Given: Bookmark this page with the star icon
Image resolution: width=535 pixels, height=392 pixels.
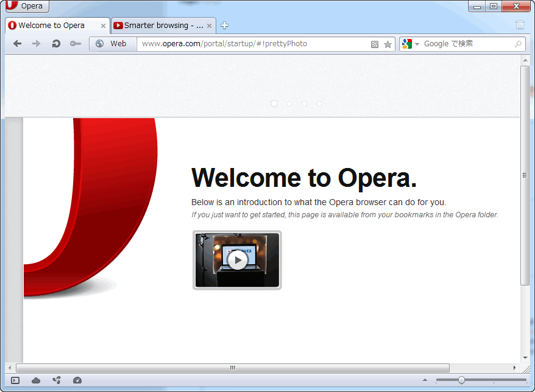Looking at the screenshot, I should tap(388, 44).
